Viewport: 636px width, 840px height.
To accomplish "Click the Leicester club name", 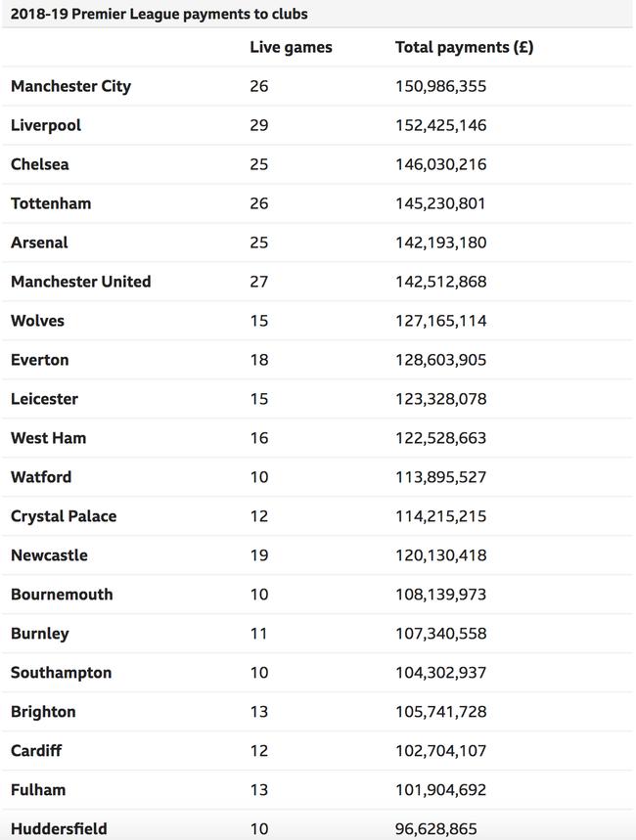I will click(44, 399).
